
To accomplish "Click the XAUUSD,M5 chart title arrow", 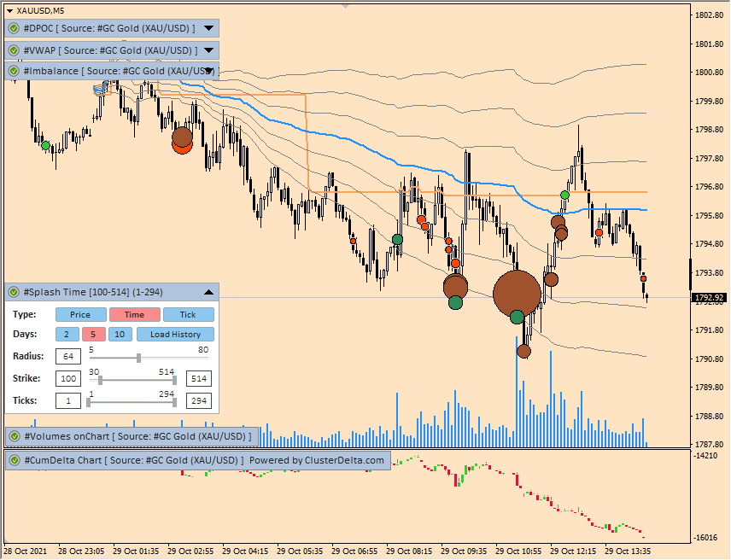I will click(x=9, y=10).
